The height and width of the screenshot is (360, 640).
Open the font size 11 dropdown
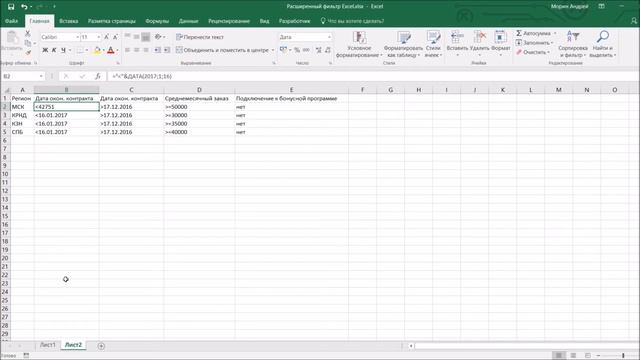98,37
